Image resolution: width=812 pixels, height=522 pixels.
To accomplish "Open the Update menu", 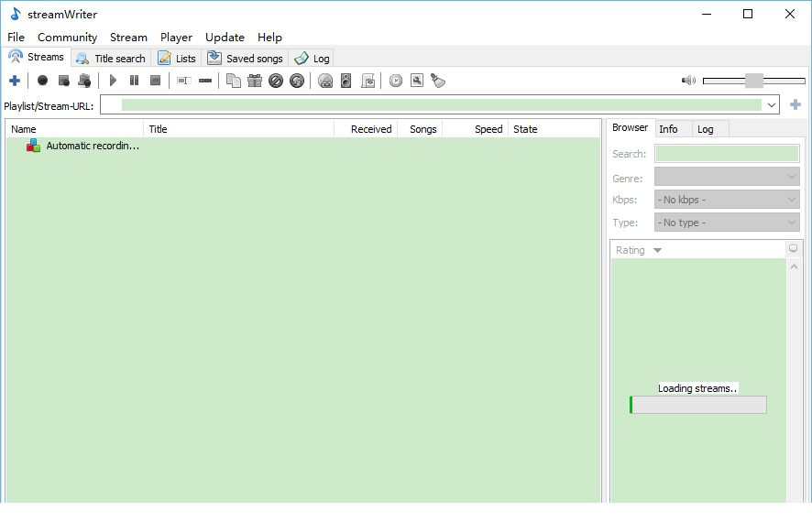I will point(225,38).
